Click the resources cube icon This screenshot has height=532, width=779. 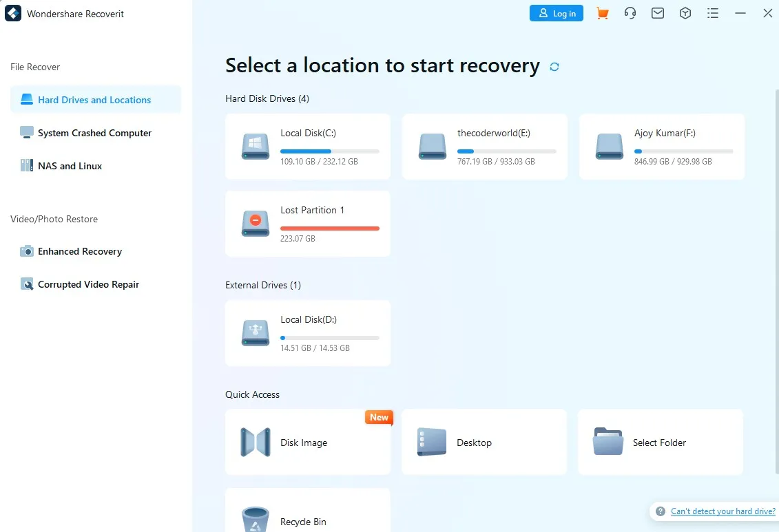click(x=685, y=13)
